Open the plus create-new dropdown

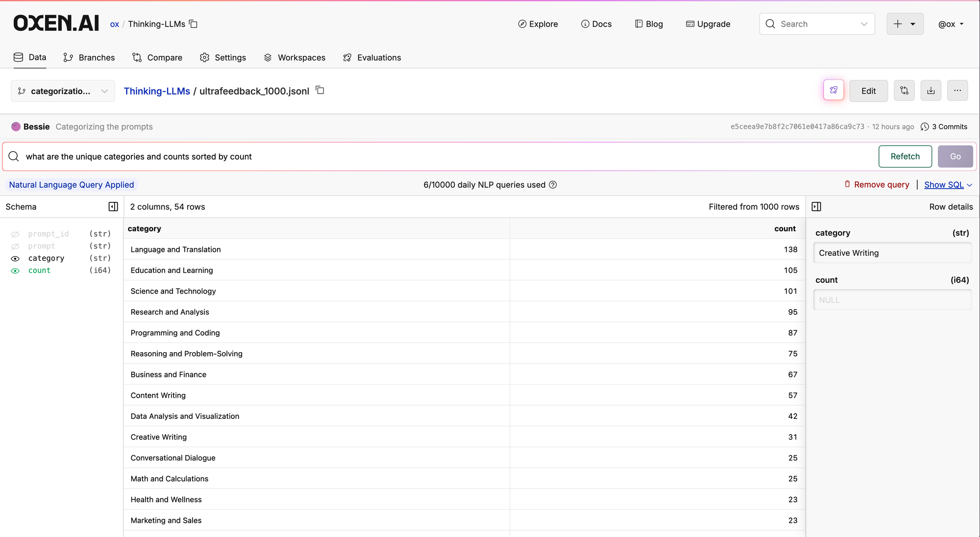pyautogui.click(x=905, y=24)
